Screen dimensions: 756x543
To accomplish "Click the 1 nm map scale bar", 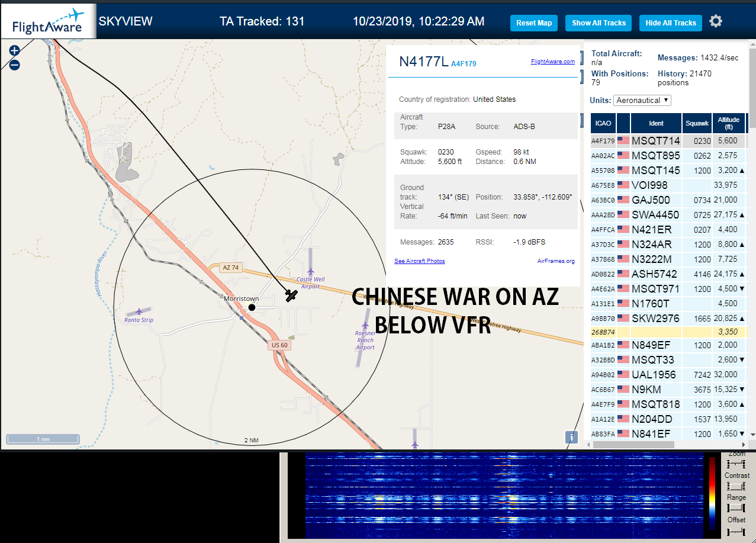I will 43,439.
